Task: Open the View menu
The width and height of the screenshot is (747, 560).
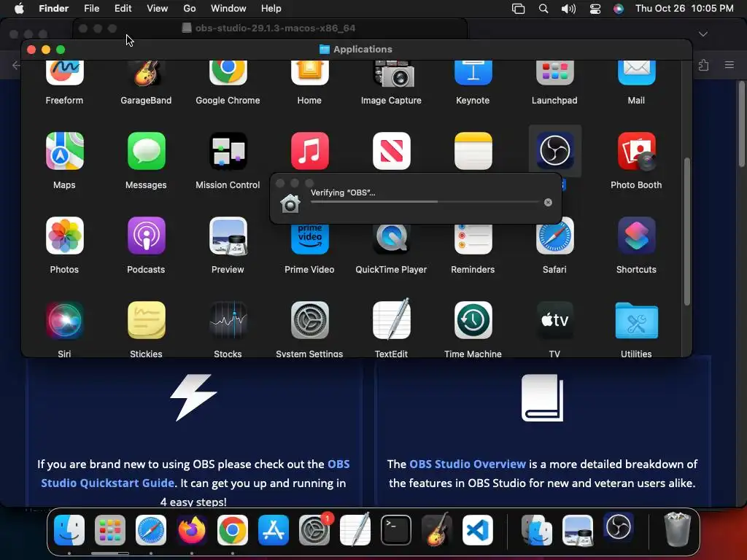Action: (x=158, y=9)
